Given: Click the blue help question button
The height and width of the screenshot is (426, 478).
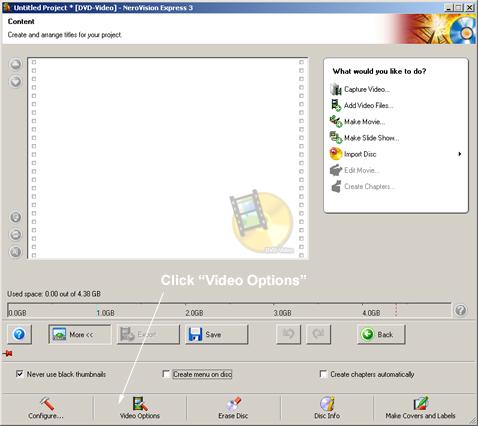Looking at the screenshot, I should point(19,334).
